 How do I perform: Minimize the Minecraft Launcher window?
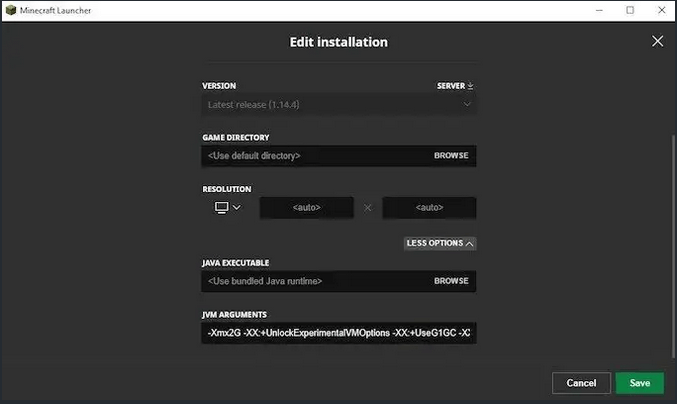[x=599, y=10]
